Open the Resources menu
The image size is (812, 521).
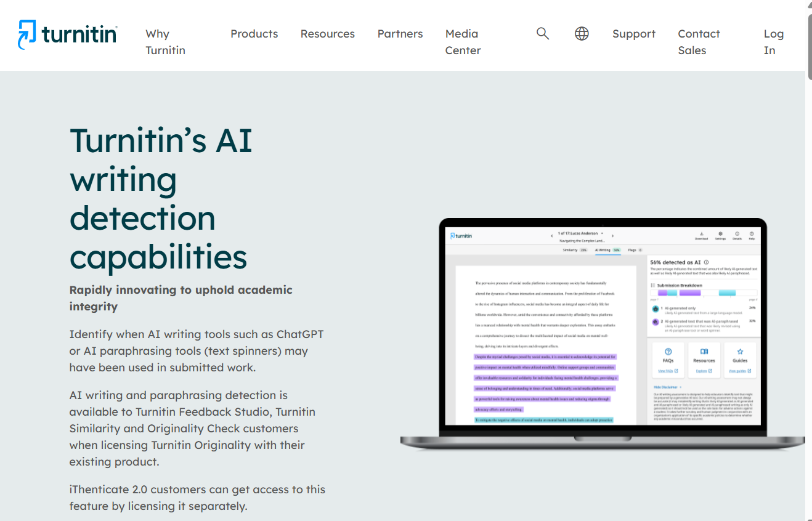coord(328,34)
